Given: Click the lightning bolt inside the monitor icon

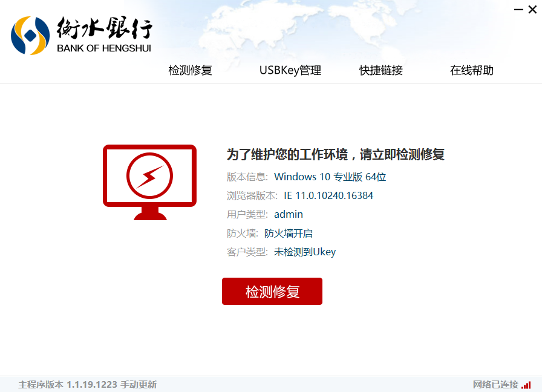Looking at the screenshot, I should (149, 175).
